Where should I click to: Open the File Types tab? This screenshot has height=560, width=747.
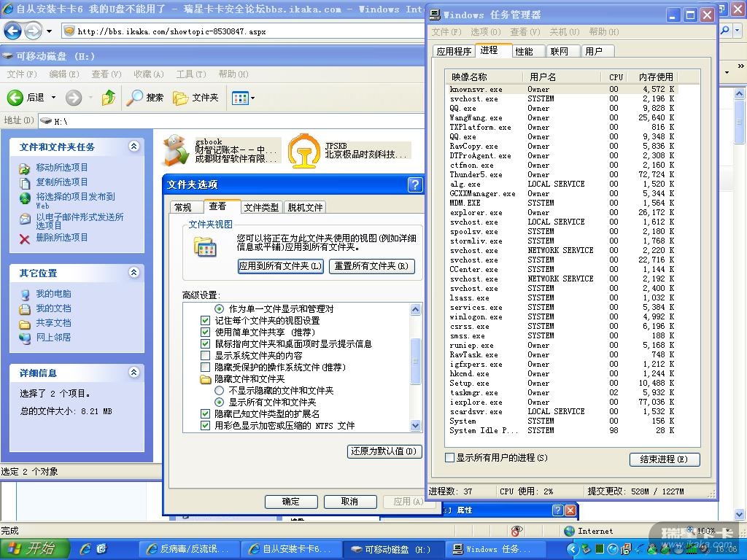(261, 207)
